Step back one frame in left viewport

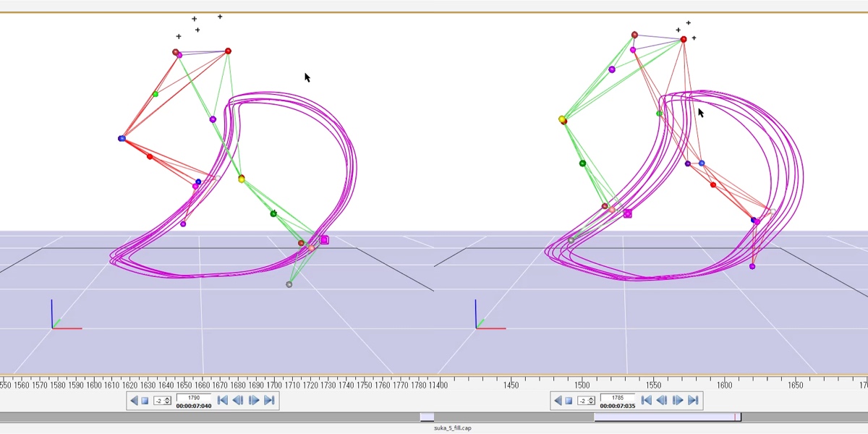click(238, 400)
